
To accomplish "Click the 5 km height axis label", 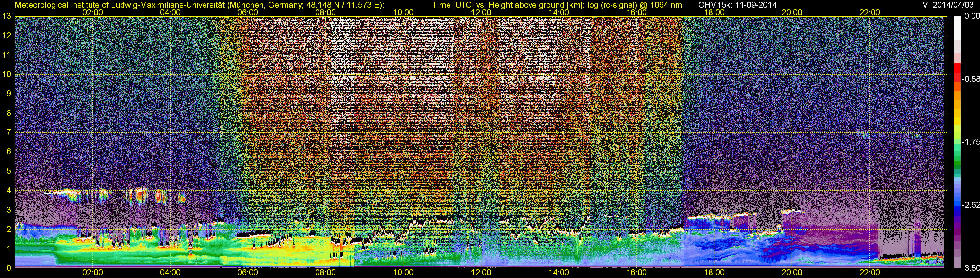I will pos(9,171).
